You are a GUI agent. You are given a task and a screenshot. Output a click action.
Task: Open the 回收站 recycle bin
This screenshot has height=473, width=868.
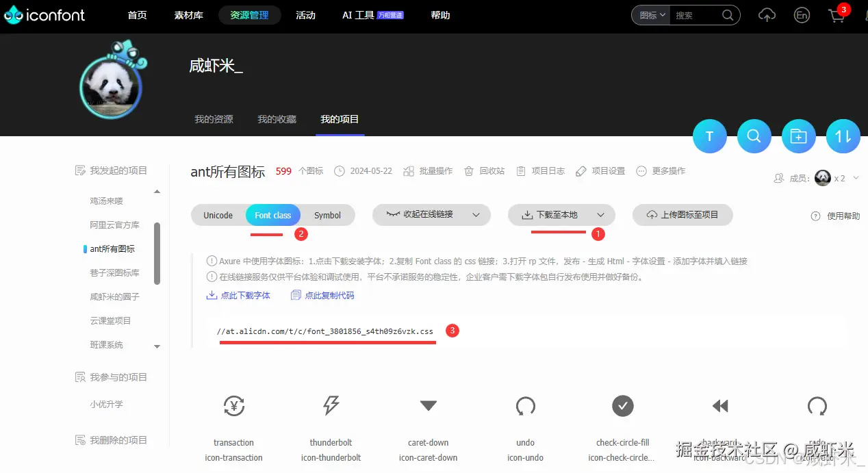point(484,170)
